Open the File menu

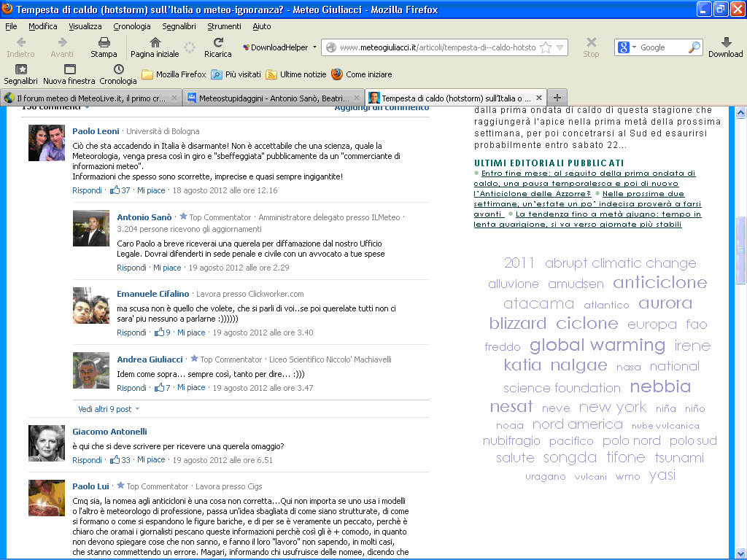[11, 26]
